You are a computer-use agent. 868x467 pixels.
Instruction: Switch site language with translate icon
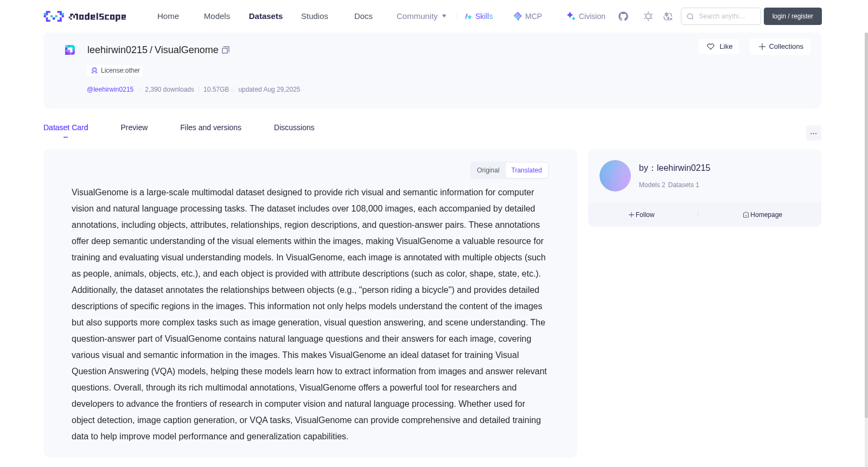(x=668, y=16)
